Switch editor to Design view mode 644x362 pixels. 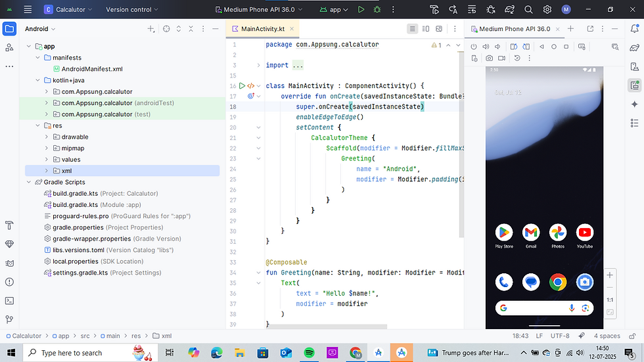(x=439, y=29)
